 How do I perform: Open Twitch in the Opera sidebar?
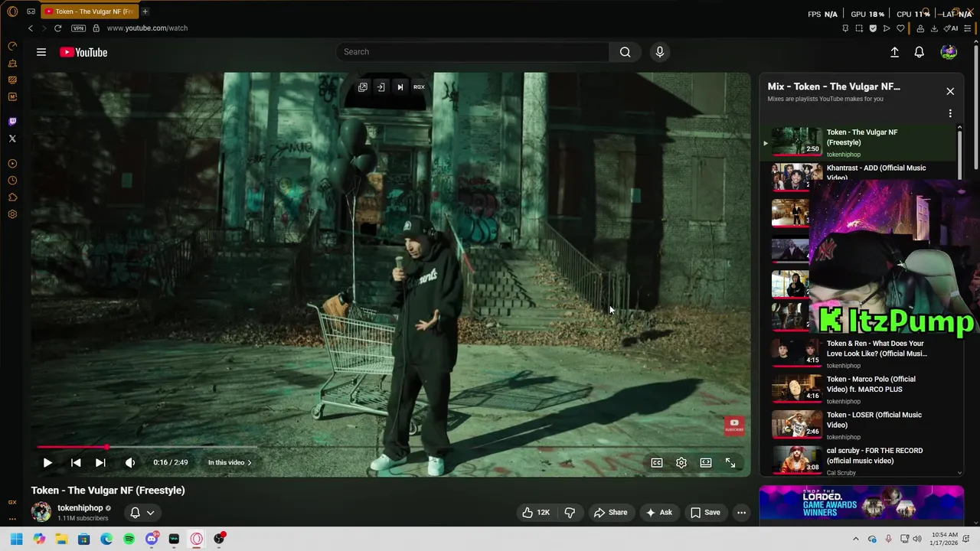(x=12, y=122)
